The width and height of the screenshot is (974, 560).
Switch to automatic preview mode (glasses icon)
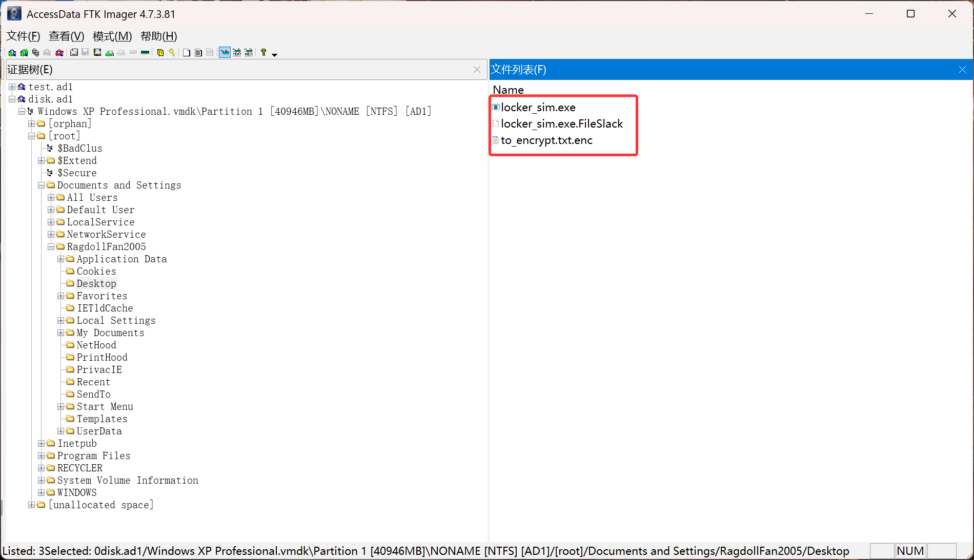tap(225, 53)
